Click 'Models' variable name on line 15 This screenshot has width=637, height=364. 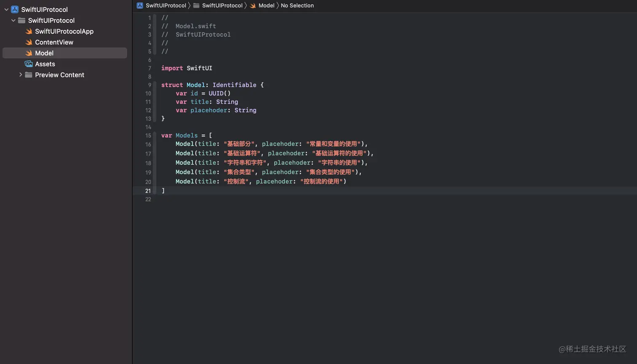point(187,136)
